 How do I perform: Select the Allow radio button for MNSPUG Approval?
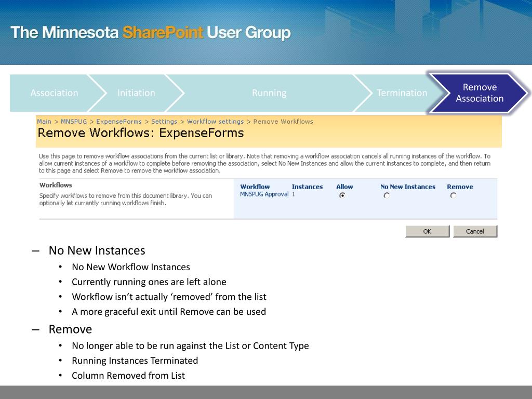click(342, 195)
